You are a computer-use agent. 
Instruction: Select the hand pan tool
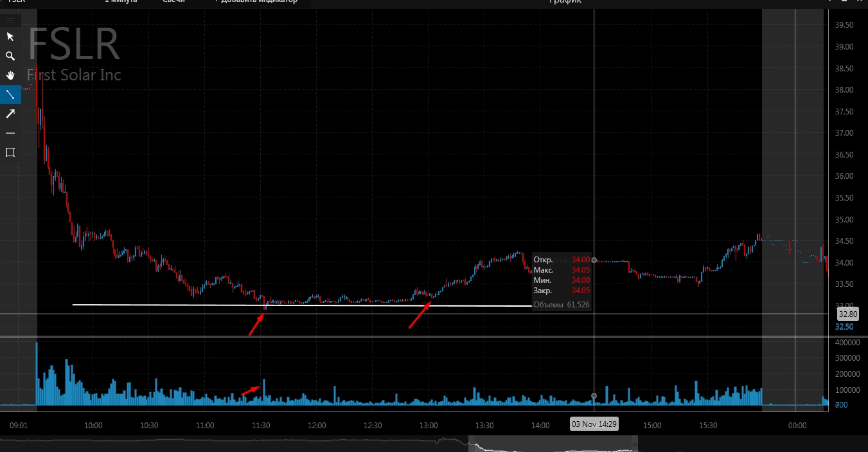pyautogui.click(x=10, y=75)
